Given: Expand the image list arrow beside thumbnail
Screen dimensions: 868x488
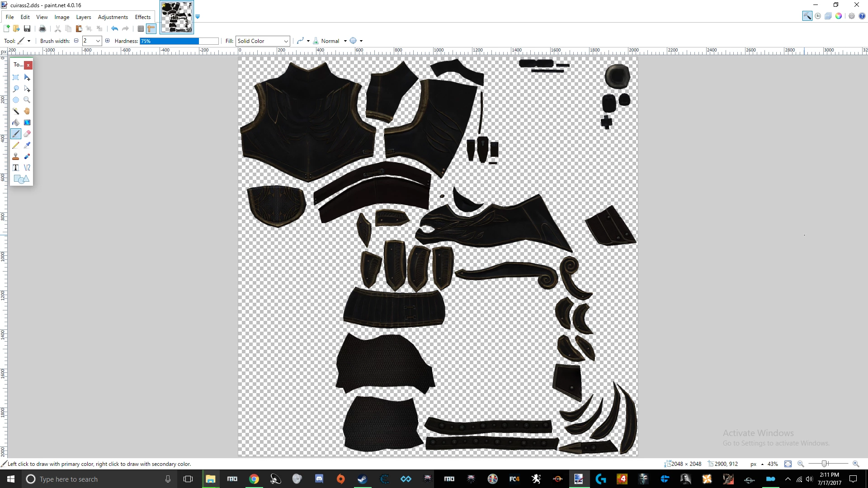Looking at the screenshot, I should [198, 17].
